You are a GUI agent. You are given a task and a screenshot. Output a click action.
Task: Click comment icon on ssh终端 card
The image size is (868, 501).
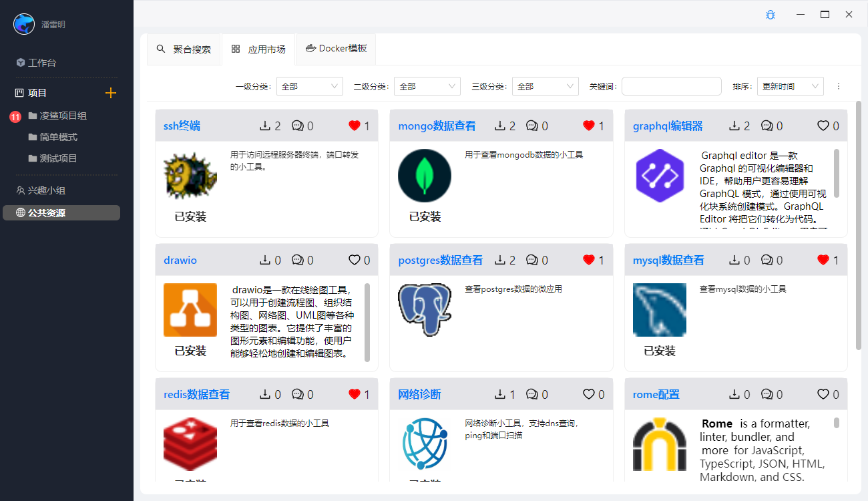pyautogui.click(x=298, y=126)
